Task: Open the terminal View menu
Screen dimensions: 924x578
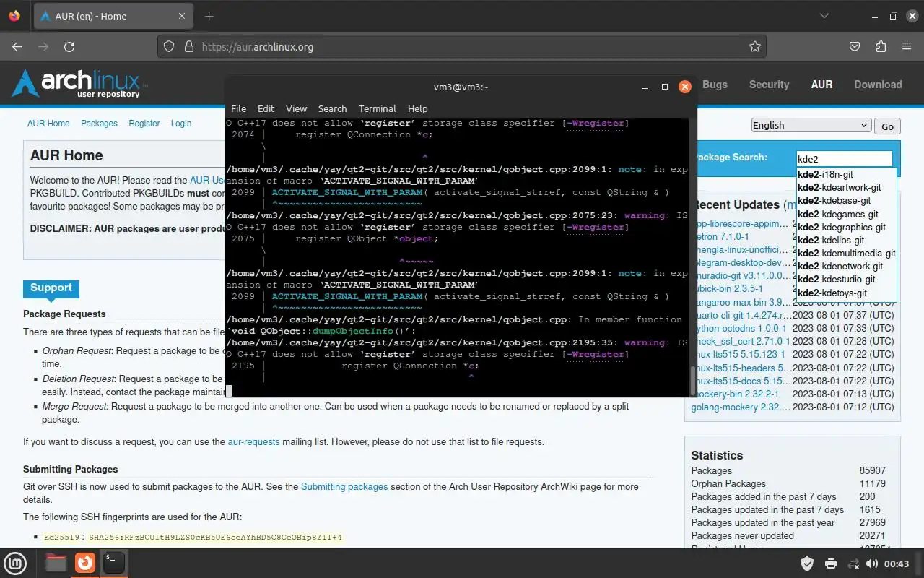Action: [x=296, y=108]
